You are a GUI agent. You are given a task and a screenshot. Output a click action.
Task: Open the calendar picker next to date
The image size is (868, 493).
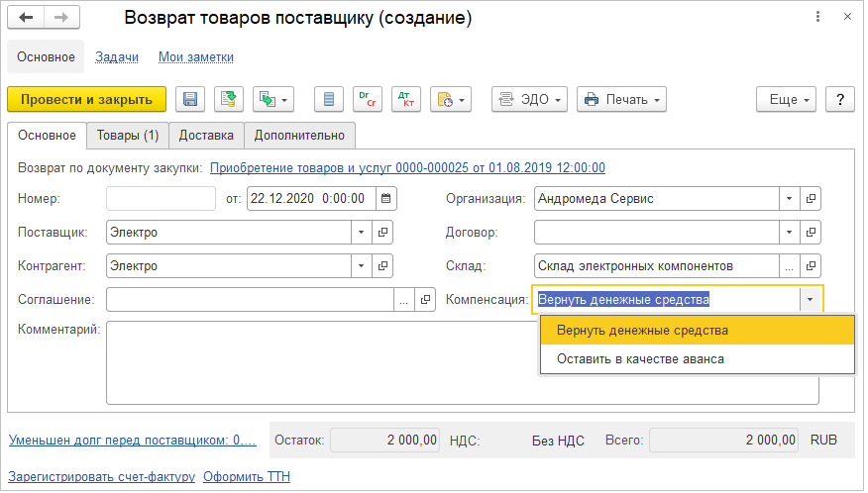pyautogui.click(x=385, y=198)
